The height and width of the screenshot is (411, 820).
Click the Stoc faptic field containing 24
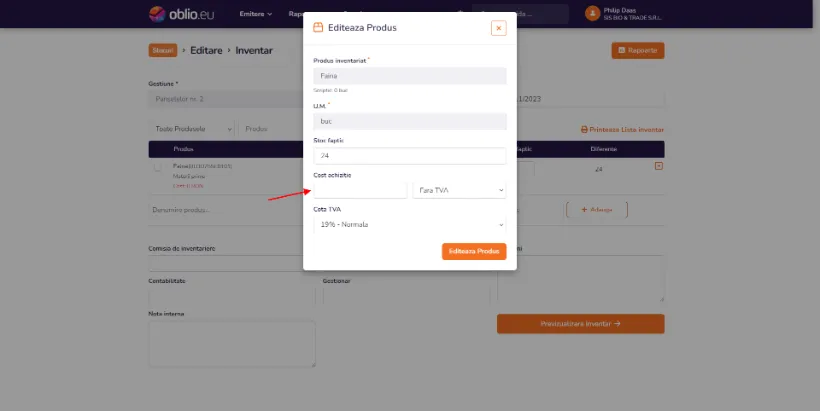tap(409, 156)
